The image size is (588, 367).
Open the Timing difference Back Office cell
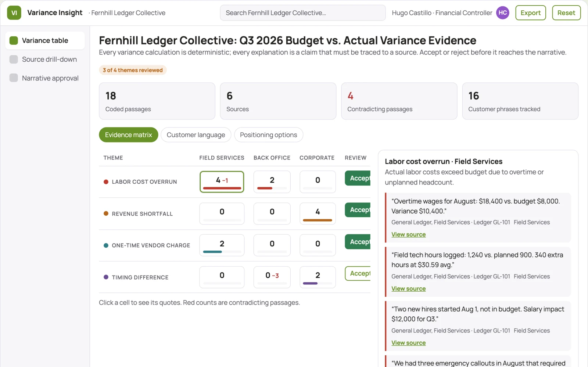[x=272, y=277]
